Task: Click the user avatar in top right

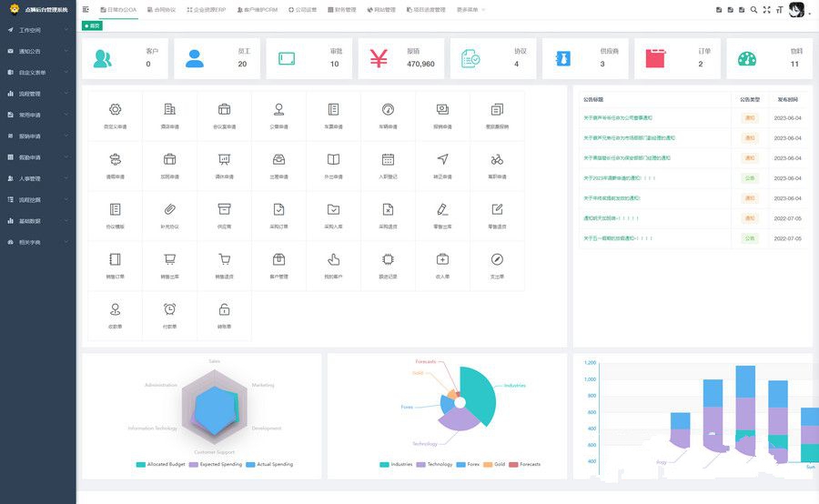Action: click(798, 11)
